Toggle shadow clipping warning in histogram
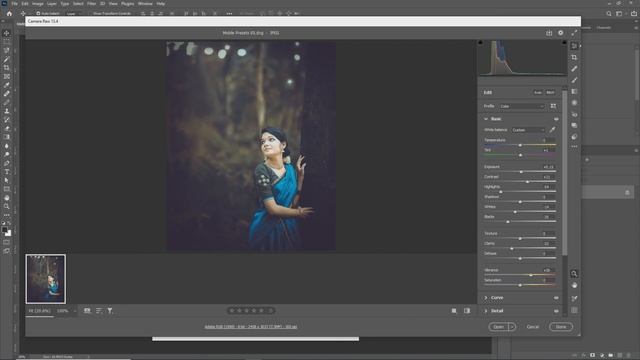This screenshot has height=360, width=640. 480,42
